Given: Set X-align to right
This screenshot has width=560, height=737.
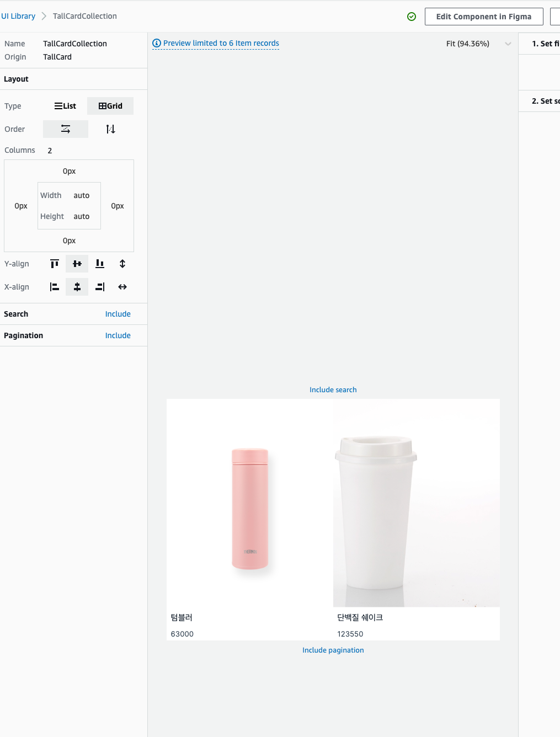Looking at the screenshot, I should pos(100,287).
